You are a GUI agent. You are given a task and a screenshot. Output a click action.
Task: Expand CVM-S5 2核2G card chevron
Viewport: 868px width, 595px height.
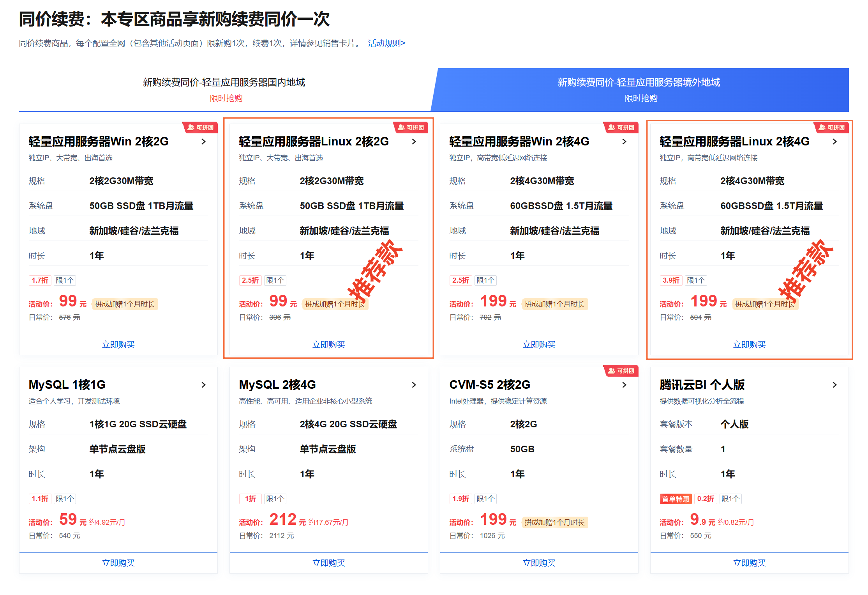pyautogui.click(x=624, y=385)
